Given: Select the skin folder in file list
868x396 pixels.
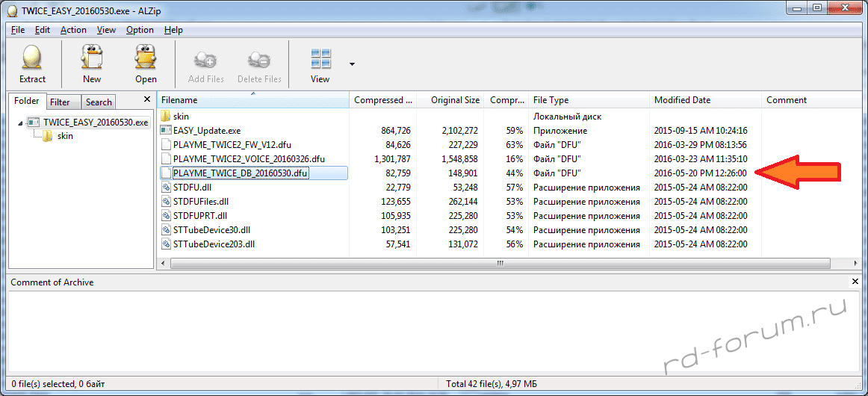Looking at the screenshot, I should pos(181,117).
